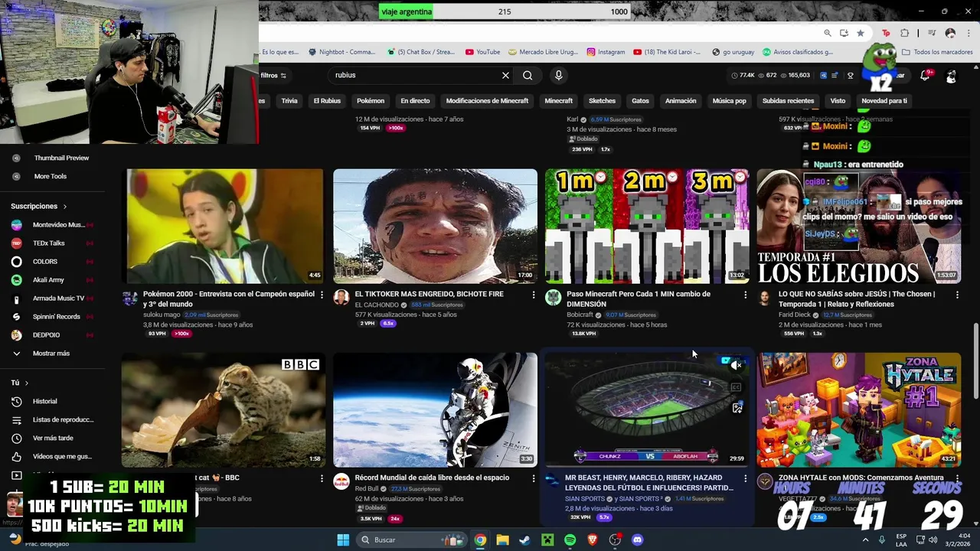Show hidden system tray icons

coord(867,540)
